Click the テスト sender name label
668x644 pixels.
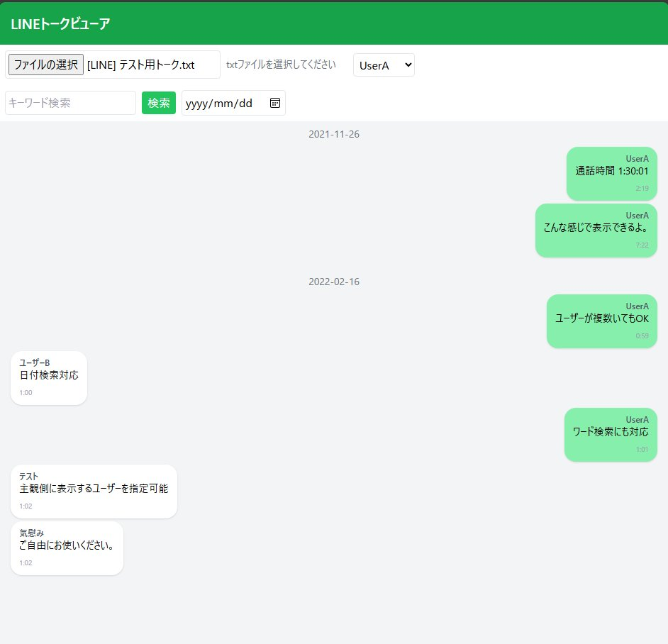pos(29,476)
